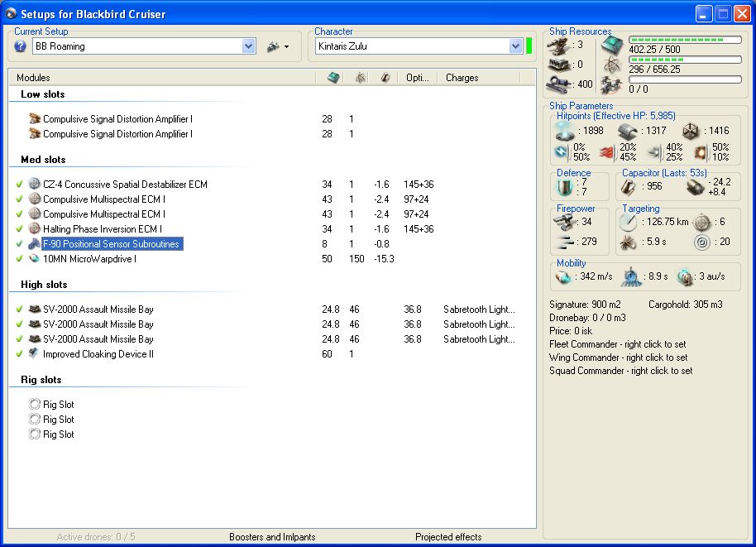Click the Rig slots section header

click(x=41, y=380)
